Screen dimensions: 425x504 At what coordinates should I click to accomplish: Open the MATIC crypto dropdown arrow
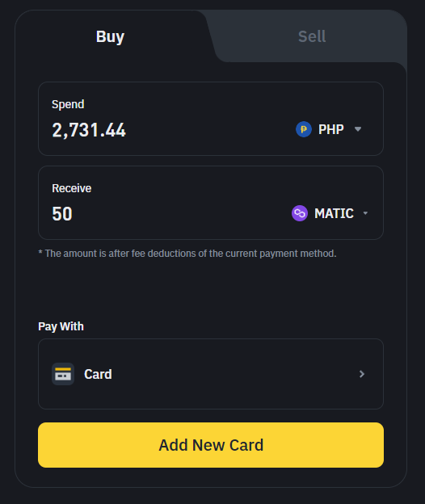[x=365, y=213]
